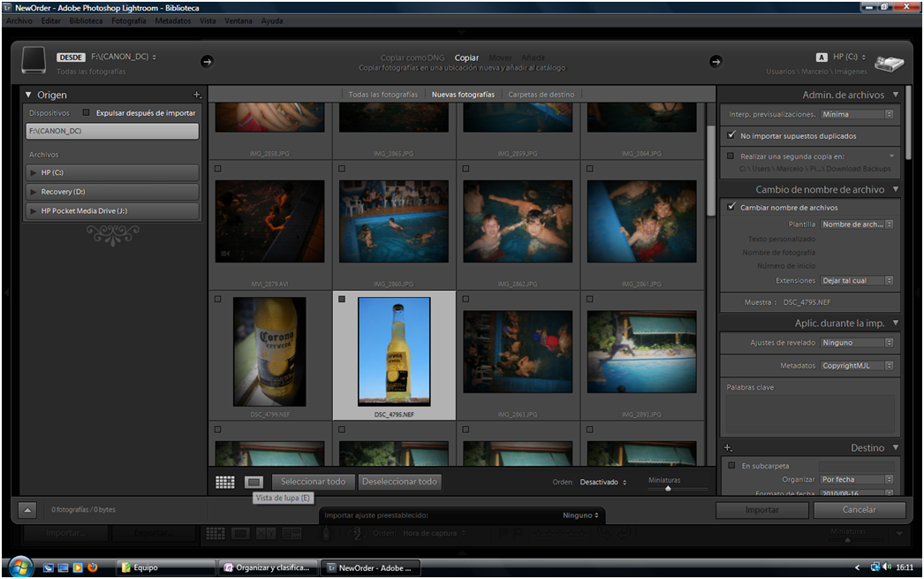Select F:\(CANON_DC) device in Origen

[112, 131]
